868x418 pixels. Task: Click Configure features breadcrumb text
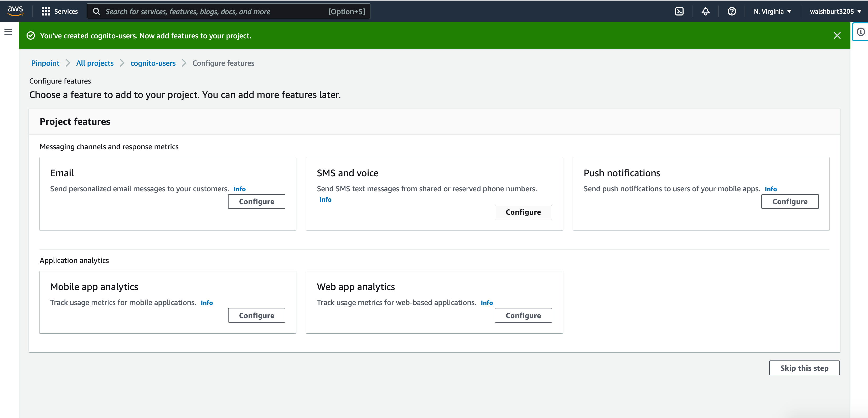[x=223, y=63]
